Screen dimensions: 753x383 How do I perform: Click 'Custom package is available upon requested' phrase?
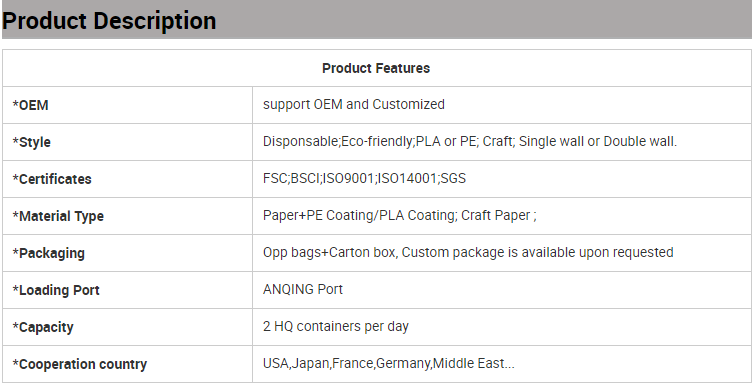[x=537, y=252]
